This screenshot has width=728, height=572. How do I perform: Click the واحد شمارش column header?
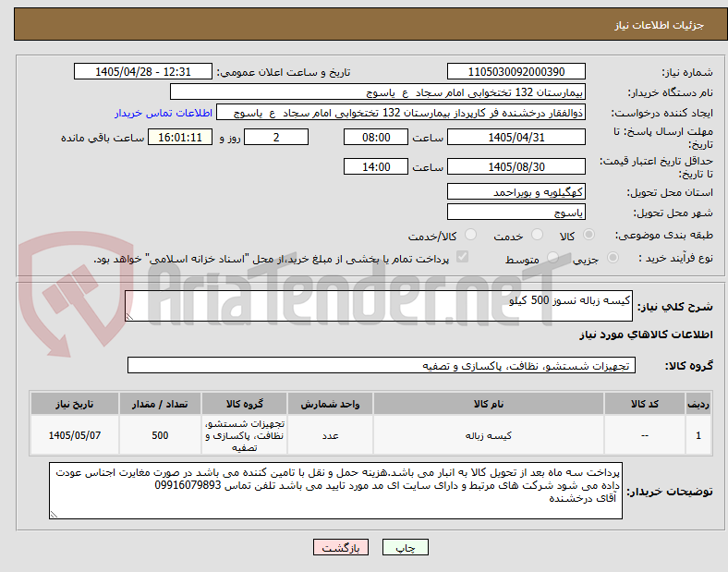click(x=330, y=404)
